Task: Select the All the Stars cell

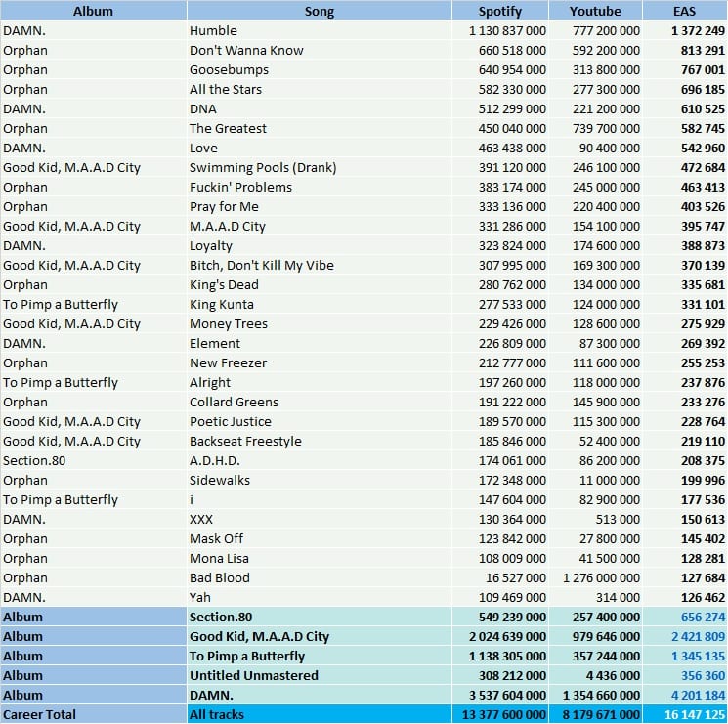Action: click(319, 89)
